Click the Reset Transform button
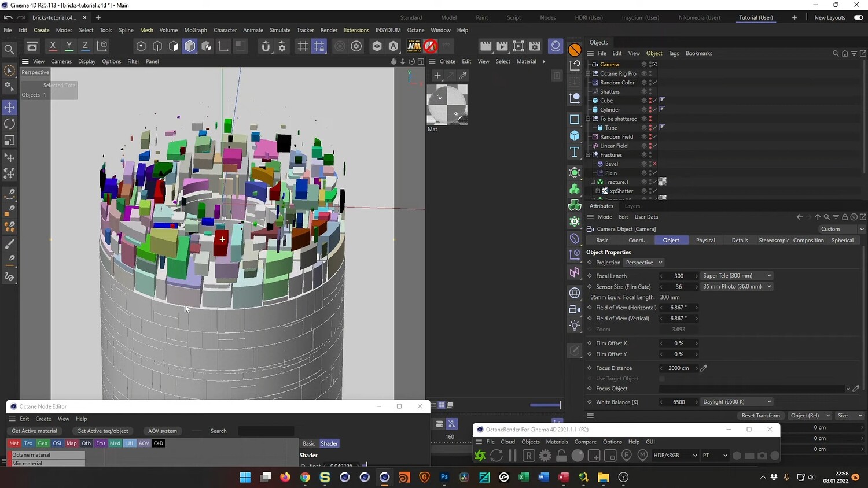The height and width of the screenshot is (488, 868). [x=761, y=416]
